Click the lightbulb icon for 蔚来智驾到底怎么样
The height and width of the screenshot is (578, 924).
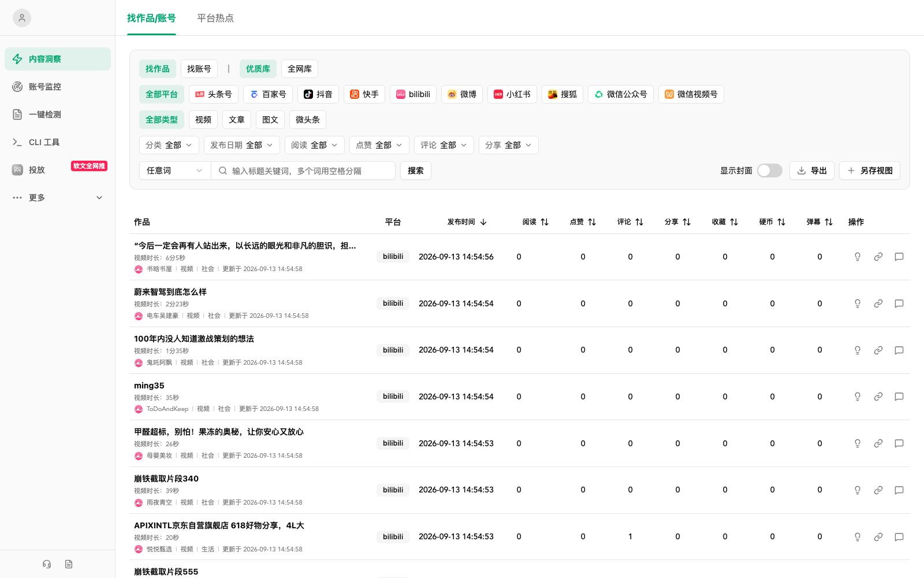(x=858, y=303)
